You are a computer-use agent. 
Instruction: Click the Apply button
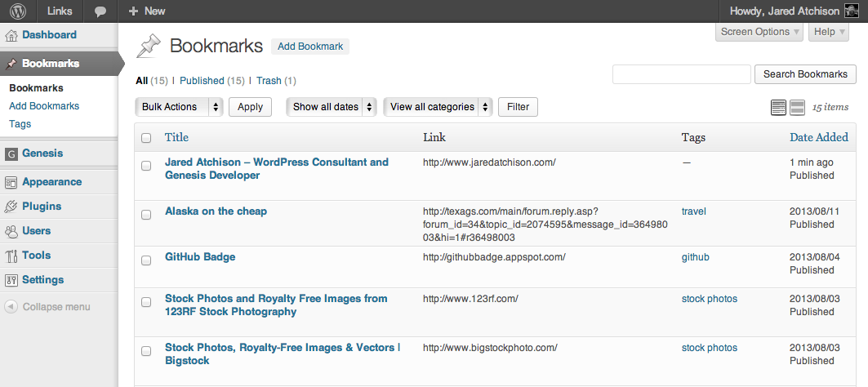coord(250,107)
